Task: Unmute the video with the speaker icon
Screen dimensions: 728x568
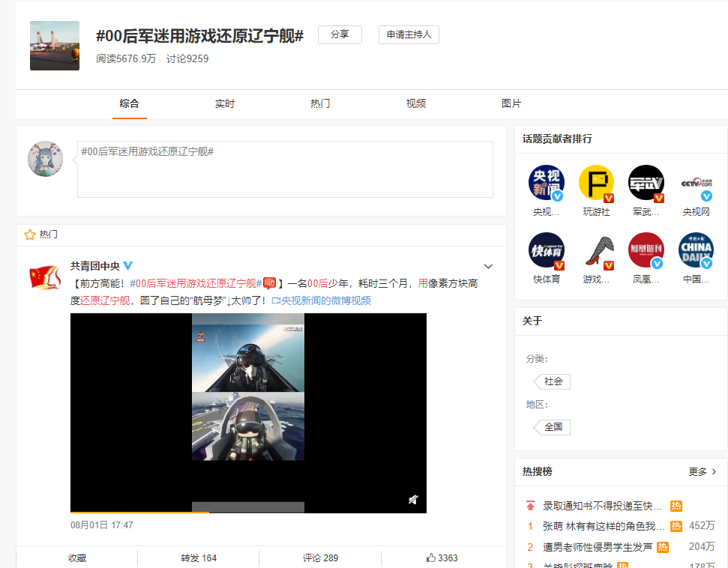Action: pyautogui.click(x=413, y=499)
